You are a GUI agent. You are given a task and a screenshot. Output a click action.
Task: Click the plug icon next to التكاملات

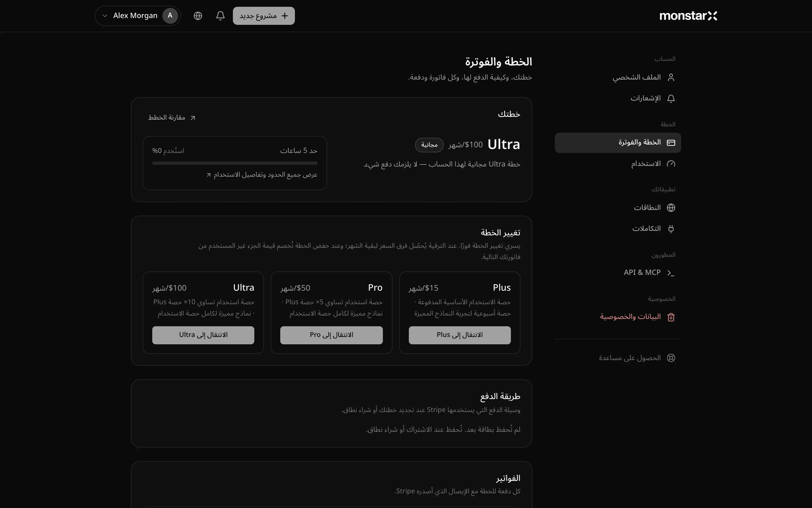[x=671, y=229]
